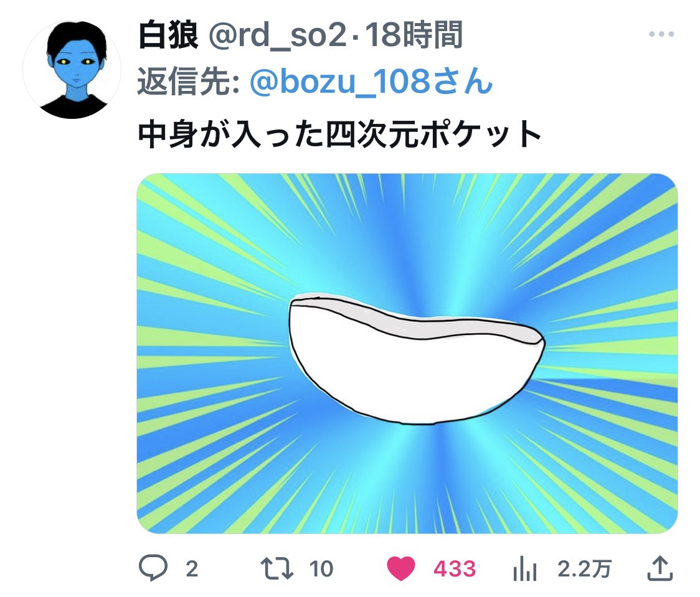The image size is (700, 597).
Task: Tap the view count 2.2万
Action: (584, 569)
